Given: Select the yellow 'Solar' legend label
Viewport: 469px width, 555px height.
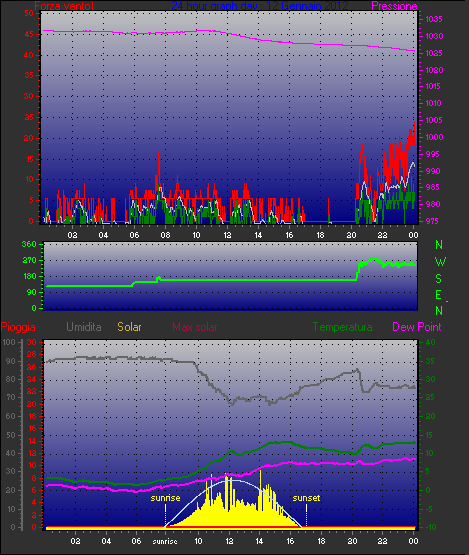Looking at the screenshot, I should (129, 327).
